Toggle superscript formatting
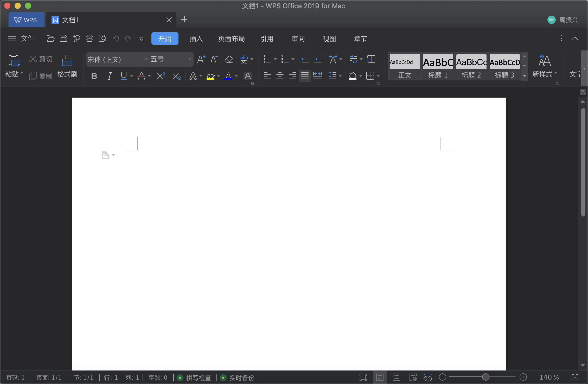The height and width of the screenshot is (384, 588). [x=161, y=76]
